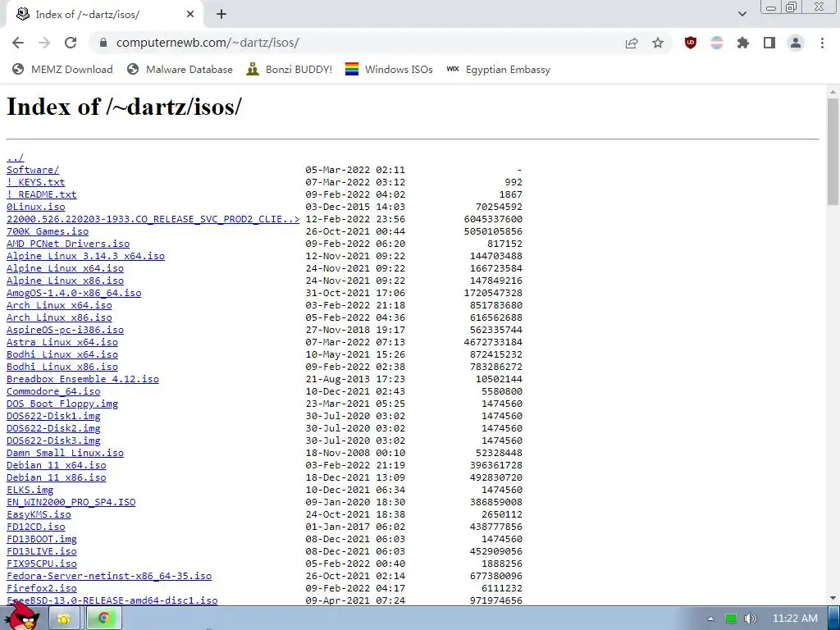Download Astra_Linux_x64.iso
Viewport: 840px width, 630px height.
pos(62,342)
